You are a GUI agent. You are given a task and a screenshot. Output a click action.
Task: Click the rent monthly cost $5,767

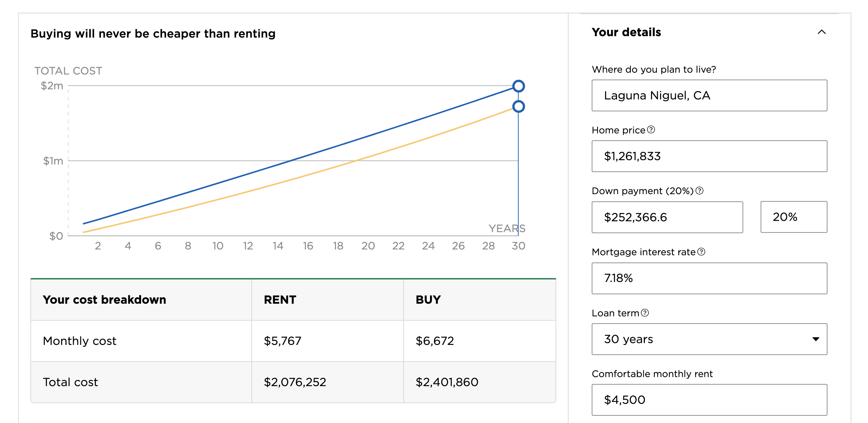[x=282, y=341]
